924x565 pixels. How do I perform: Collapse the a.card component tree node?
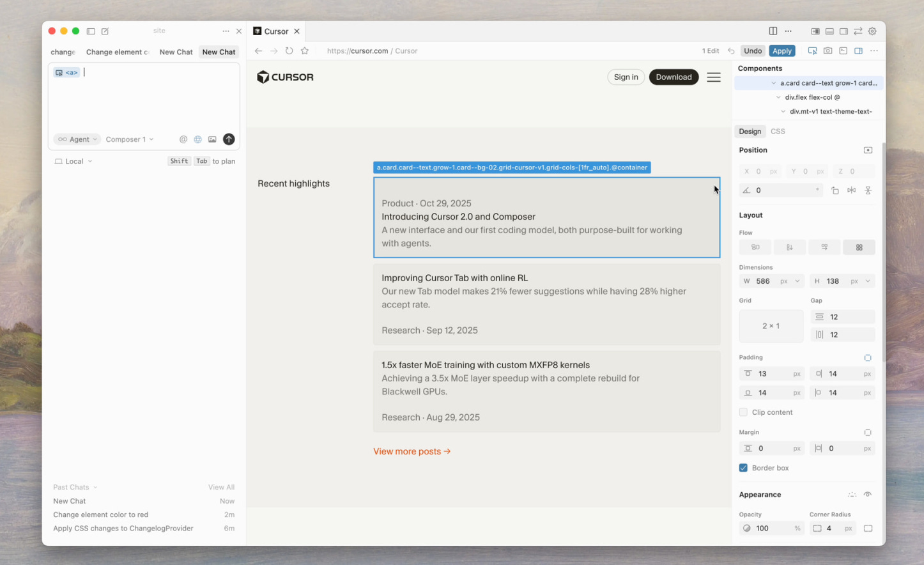774,83
